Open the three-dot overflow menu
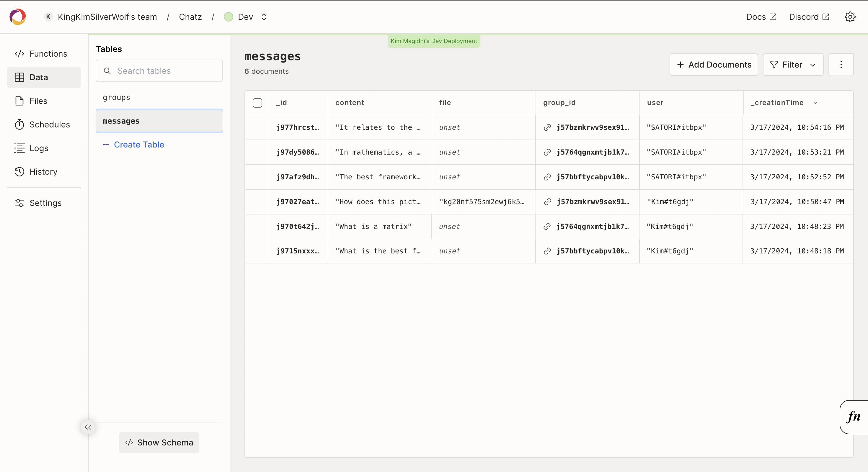The height and width of the screenshot is (472, 868). point(841,65)
